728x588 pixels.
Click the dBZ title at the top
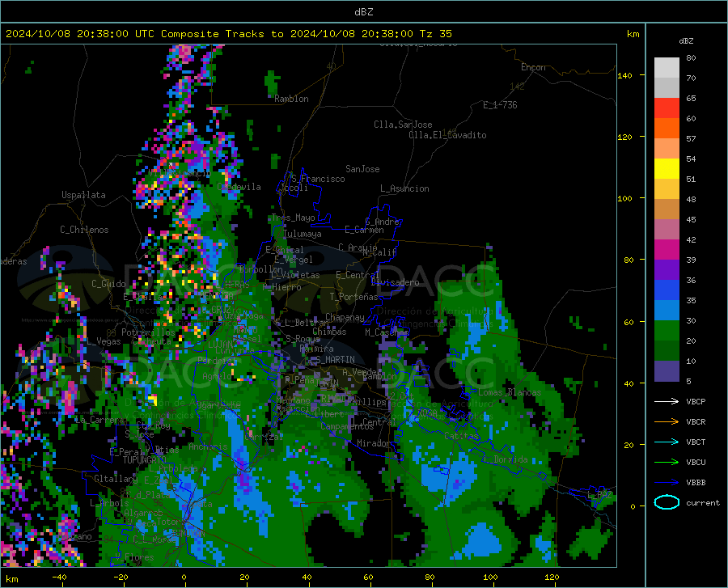click(363, 12)
